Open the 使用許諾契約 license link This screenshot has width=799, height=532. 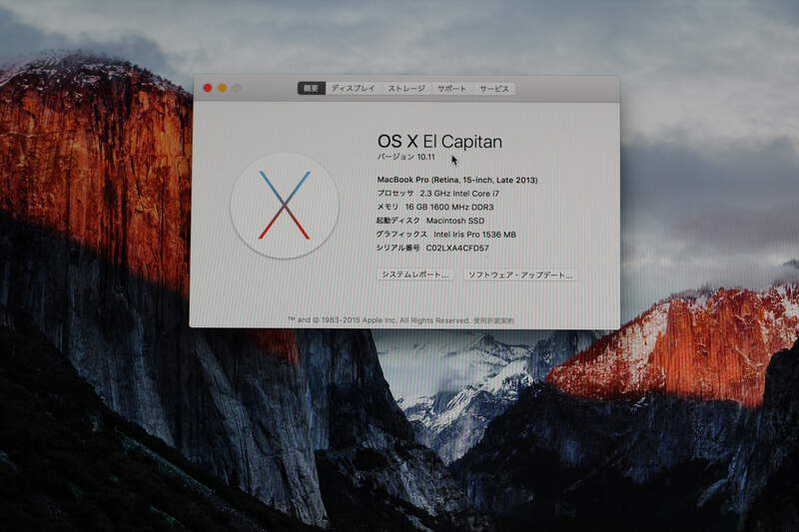click(x=494, y=320)
